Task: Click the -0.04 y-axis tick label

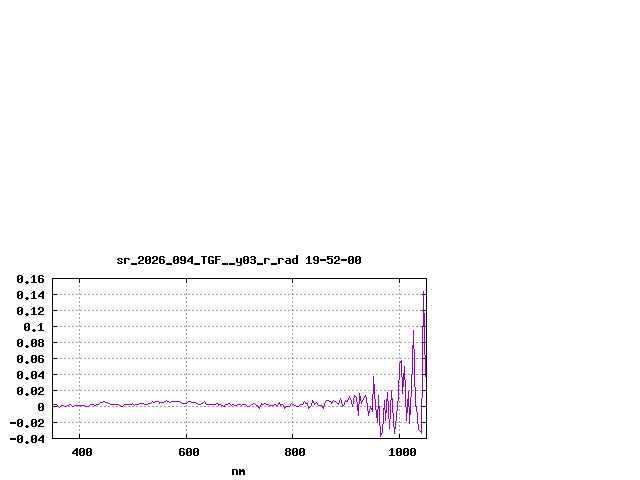Action: pos(27,438)
